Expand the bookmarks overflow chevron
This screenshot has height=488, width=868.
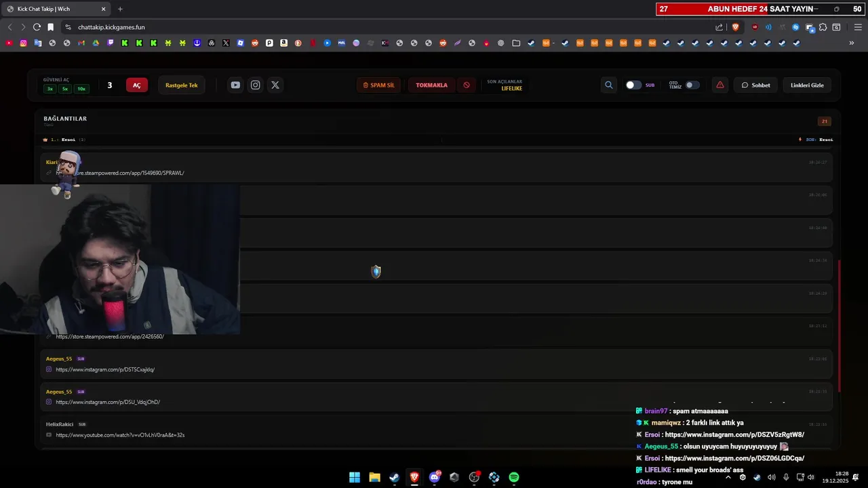[852, 43]
